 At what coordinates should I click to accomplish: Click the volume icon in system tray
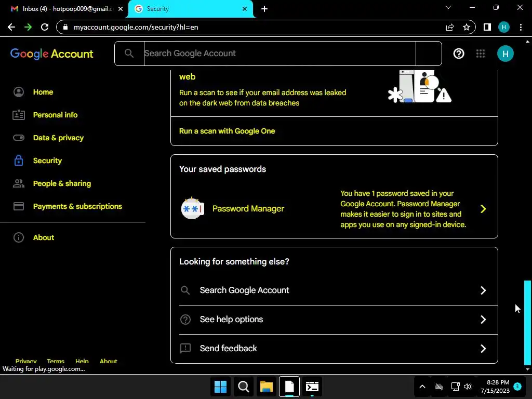pyautogui.click(x=468, y=387)
